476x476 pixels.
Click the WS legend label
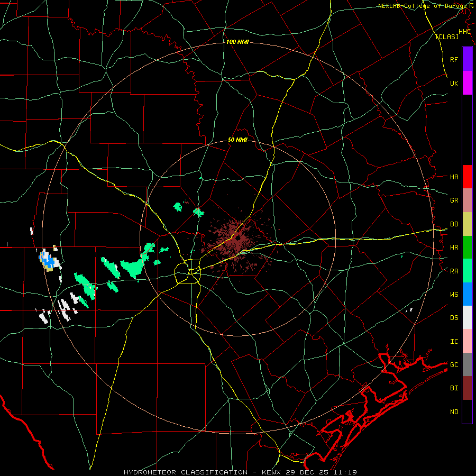click(x=454, y=294)
